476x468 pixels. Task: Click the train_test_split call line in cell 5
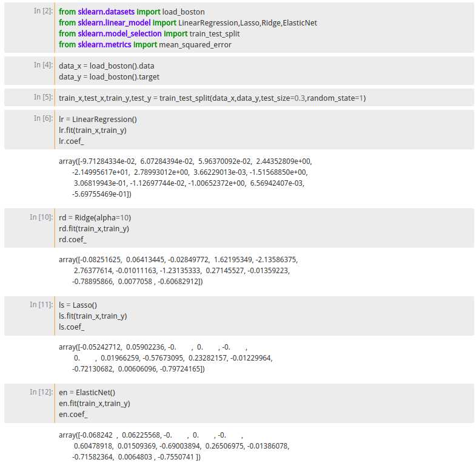pos(212,98)
